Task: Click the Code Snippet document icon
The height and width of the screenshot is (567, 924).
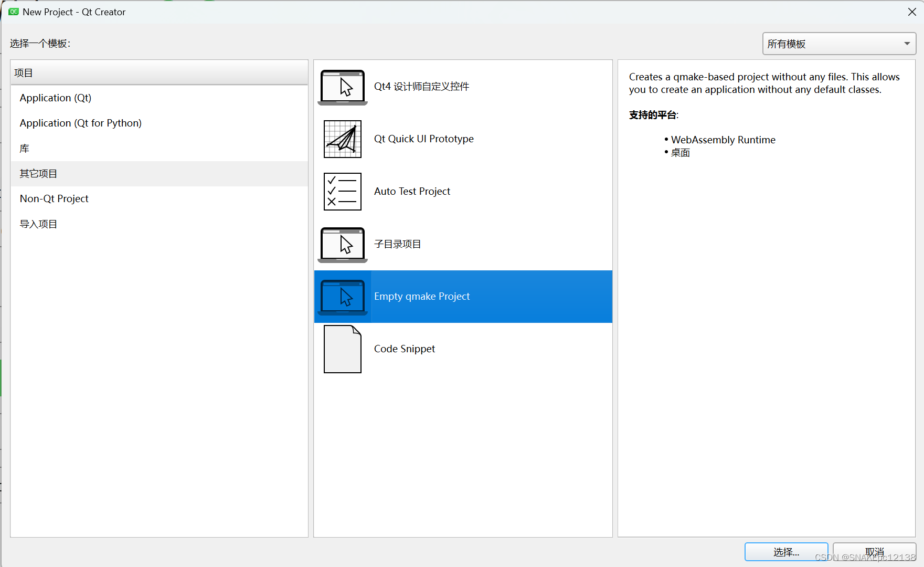Action: pos(343,349)
